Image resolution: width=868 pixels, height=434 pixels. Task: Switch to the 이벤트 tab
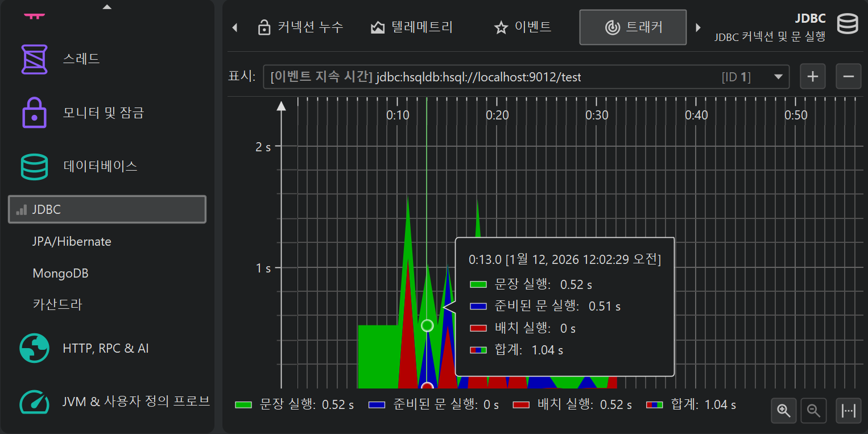click(x=523, y=27)
